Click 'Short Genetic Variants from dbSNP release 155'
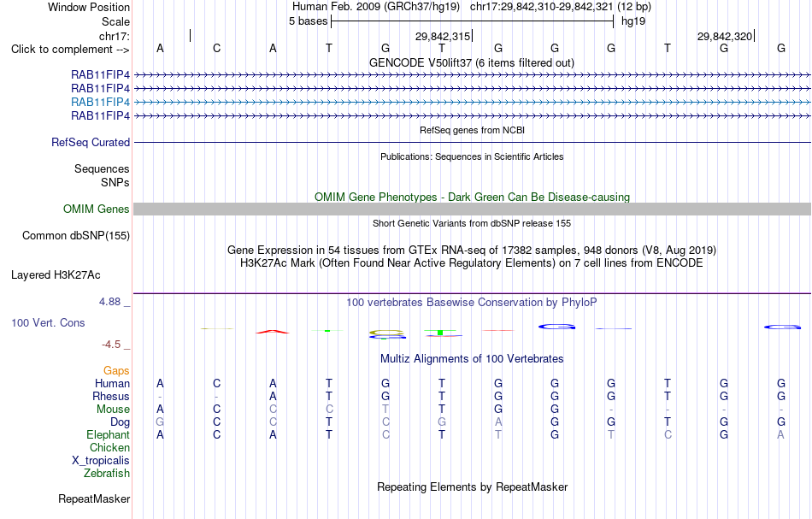 click(472, 223)
